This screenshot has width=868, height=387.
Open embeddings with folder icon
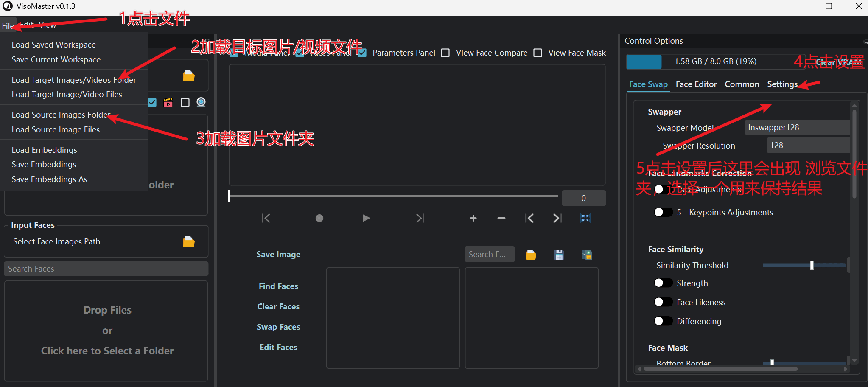[531, 255]
